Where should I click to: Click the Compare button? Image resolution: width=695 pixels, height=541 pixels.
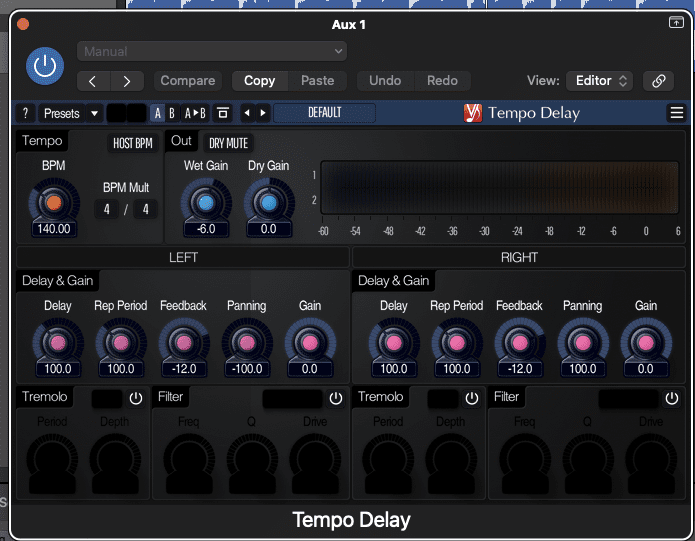187,81
